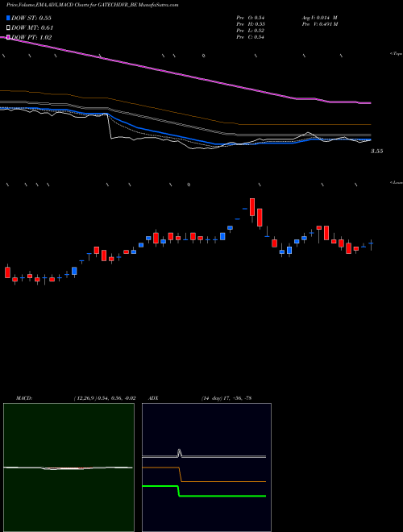Viewport: 403px width, 532px height.
Task: Open the dark blue ADX indicator panel
Action: [x=206, y=468]
